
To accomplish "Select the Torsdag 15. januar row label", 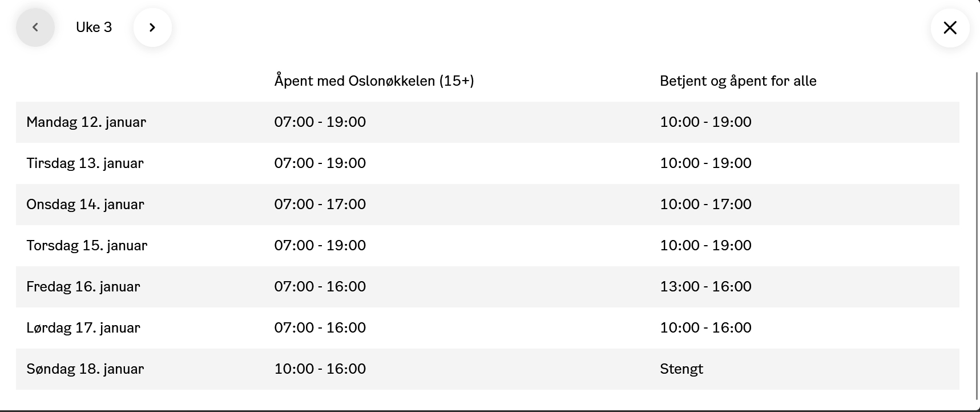I will 87,246.
